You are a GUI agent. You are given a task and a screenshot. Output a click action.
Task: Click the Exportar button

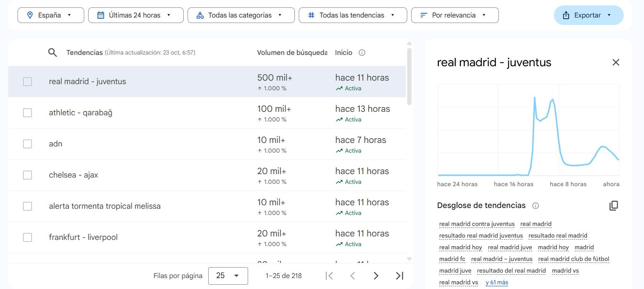(x=589, y=15)
